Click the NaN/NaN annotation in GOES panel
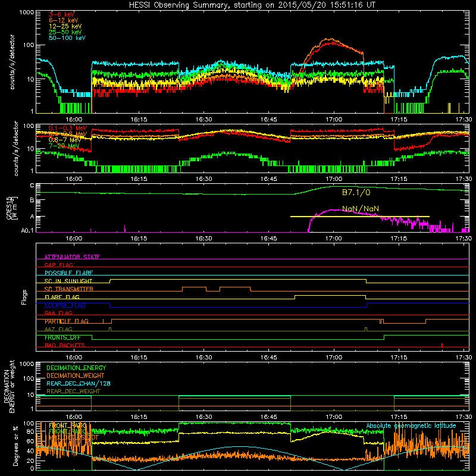Viewport: 476px width, 476px height. 361,209
